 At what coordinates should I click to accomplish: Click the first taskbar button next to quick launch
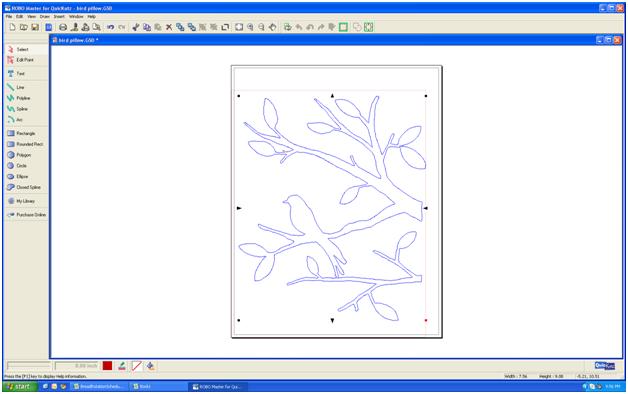click(x=99, y=386)
